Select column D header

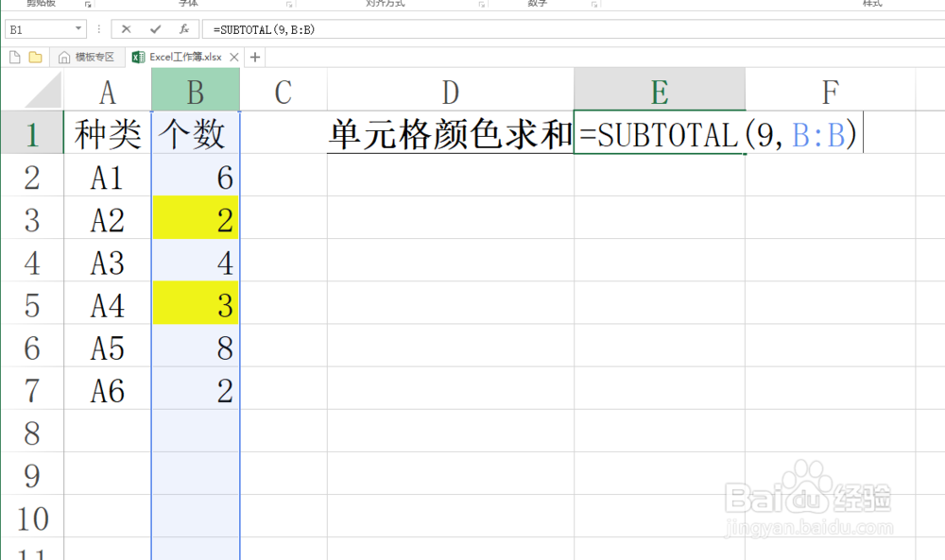451,91
